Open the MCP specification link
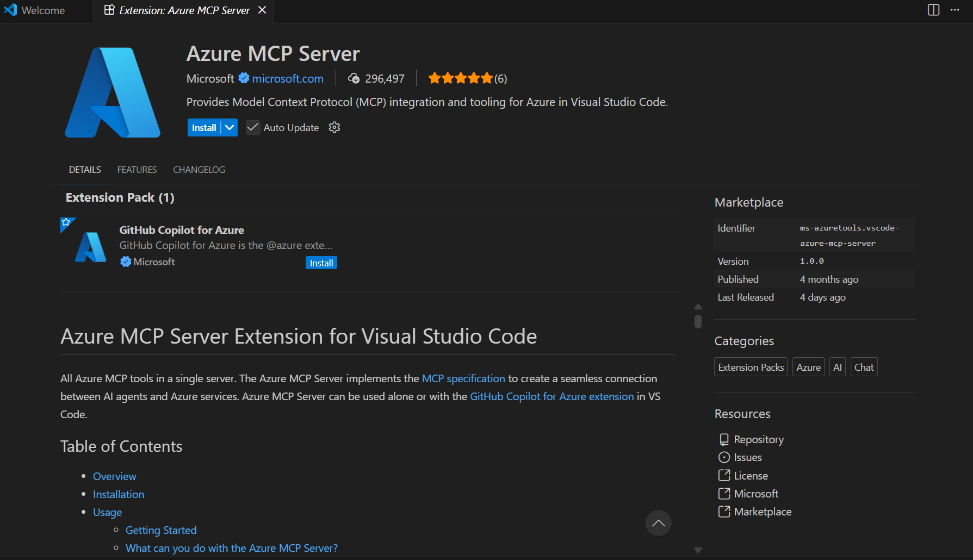Viewport: 973px width, 560px height. pyautogui.click(x=463, y=378)
